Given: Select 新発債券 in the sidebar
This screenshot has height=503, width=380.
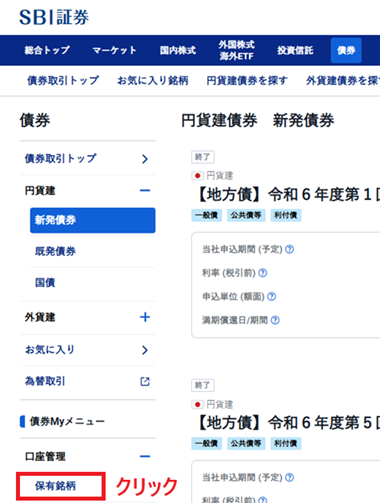Looking at the screenshot, I should click(x=92, y=220).
